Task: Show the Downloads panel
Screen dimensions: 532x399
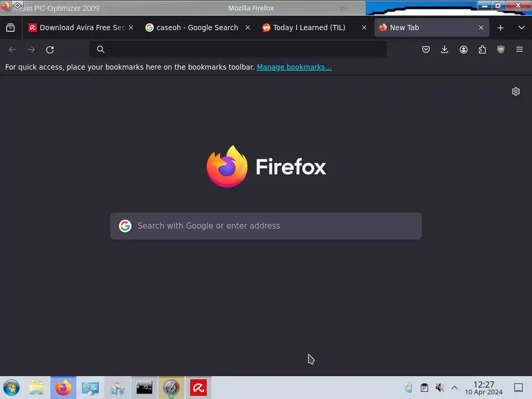Action: [445, 49]
